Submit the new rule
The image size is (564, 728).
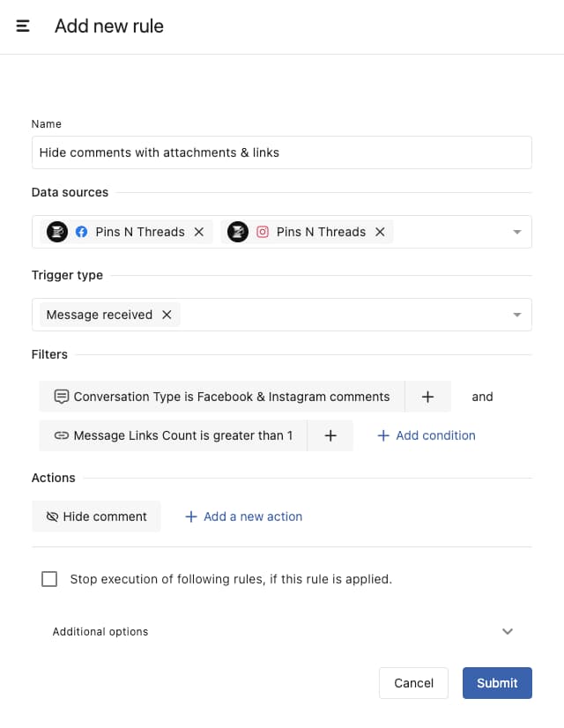pyautogui.click(x=497, y=682)
